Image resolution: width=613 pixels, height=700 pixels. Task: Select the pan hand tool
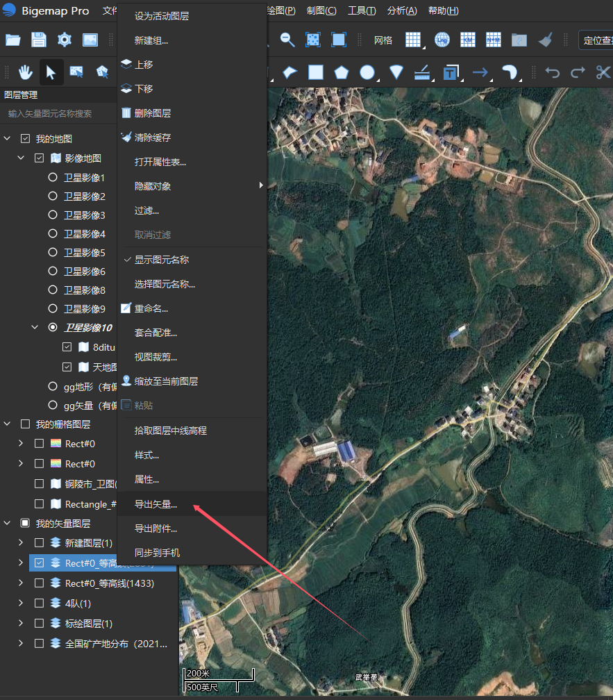point(26,72)
